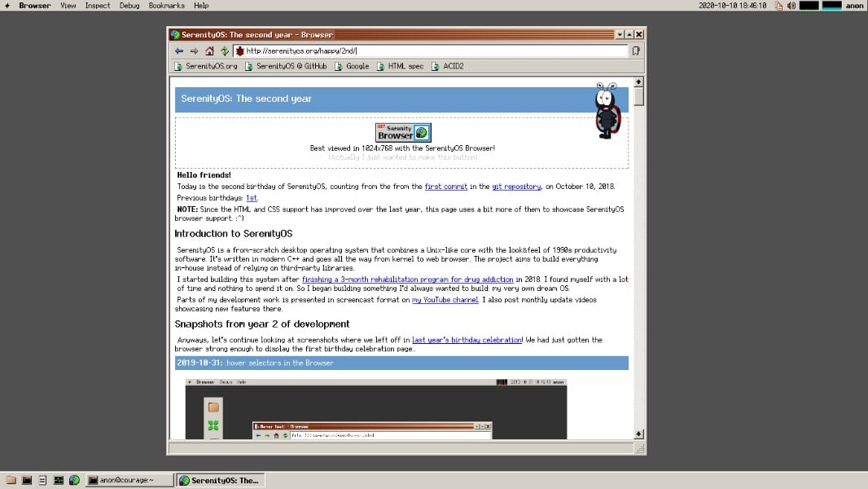The image size is (868, 489).
Task: Click 'Introduction to SerenityOS' heading
Action: pyautogui.click(x=234, y=234)
